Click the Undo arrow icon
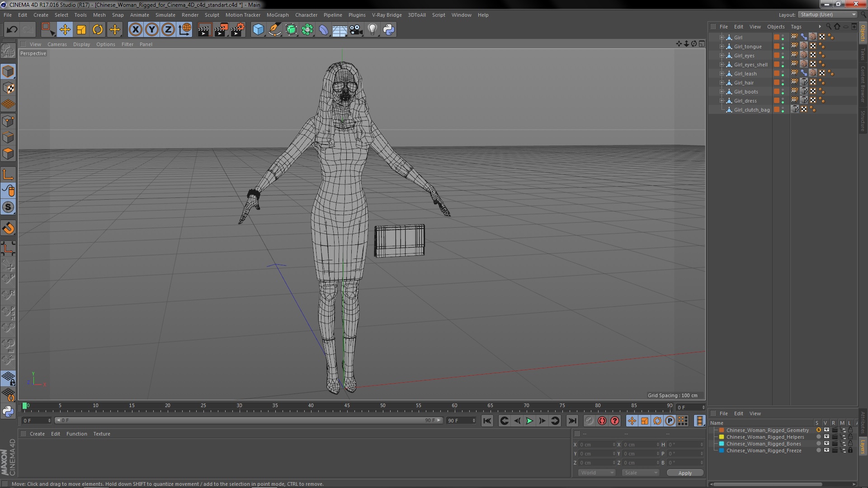Viewport: 868px width, 488px height. (12, 30)
